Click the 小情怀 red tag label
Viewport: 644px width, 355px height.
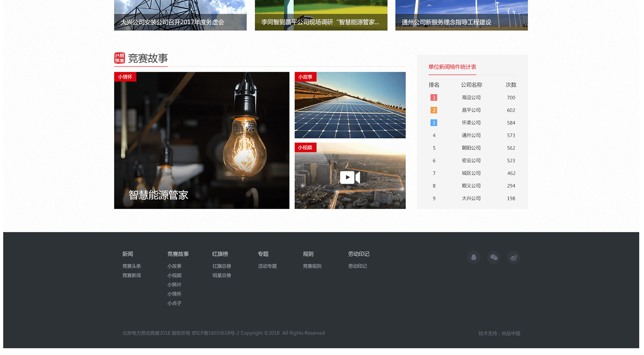tap(125, 77)
